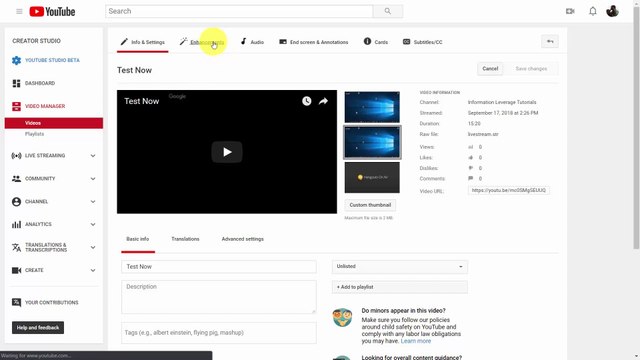Click the Save changes button

coord(531,69)
